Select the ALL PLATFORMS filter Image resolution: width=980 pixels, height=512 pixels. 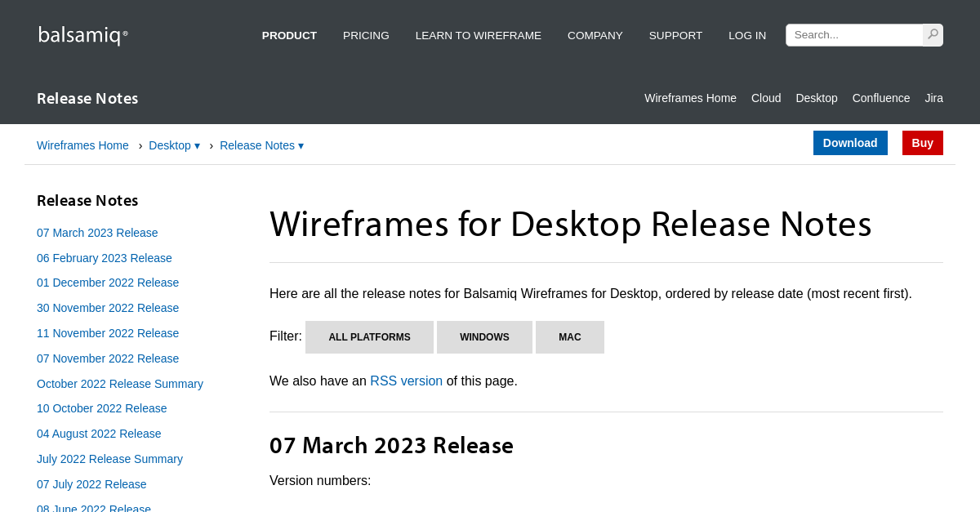(369, 337)
